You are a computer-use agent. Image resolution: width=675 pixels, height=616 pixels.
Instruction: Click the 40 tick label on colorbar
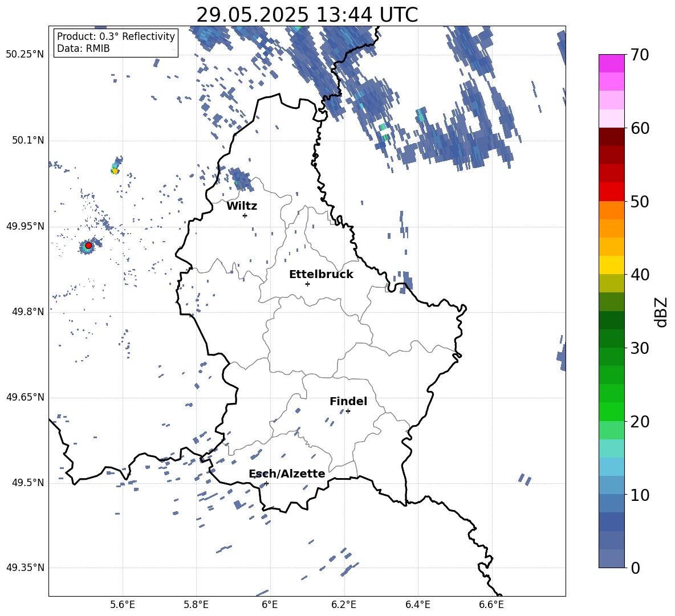(x=640, y=275)
